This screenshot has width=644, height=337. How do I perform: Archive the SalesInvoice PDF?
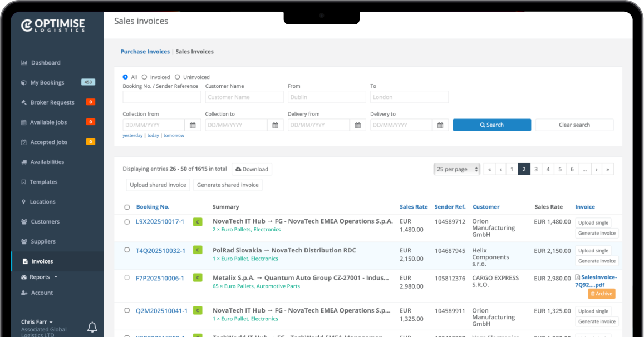tap(601, 294)
